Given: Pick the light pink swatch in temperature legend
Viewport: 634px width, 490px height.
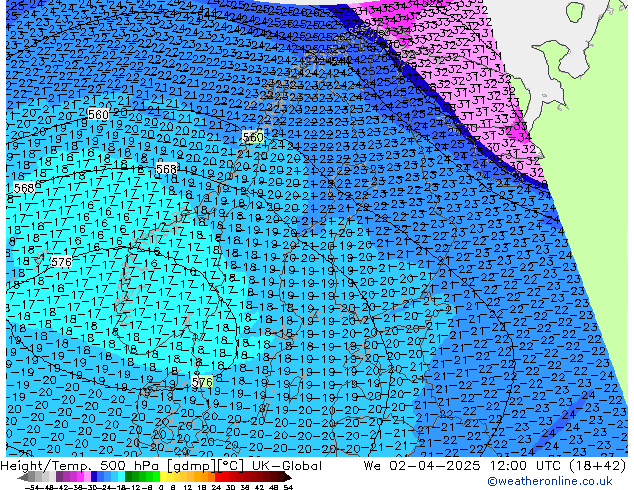Looking at the screenshot, I should point(87,477).
